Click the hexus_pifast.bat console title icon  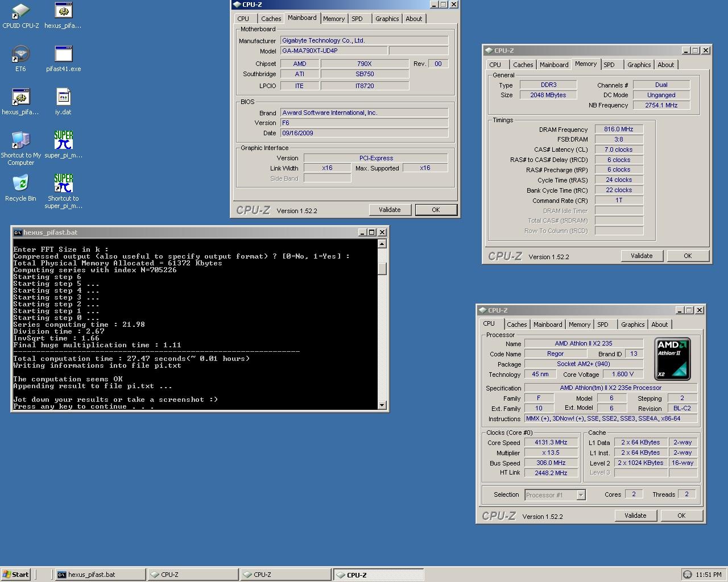tap(18, 232)
